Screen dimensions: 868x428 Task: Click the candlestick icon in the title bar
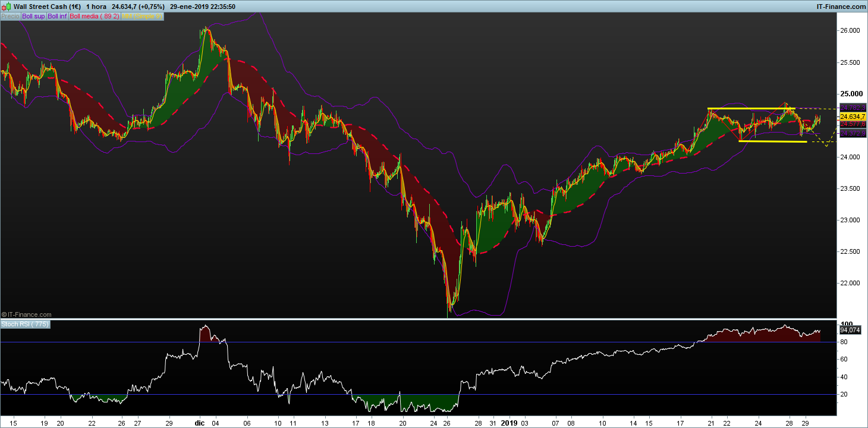(x=6, y=7)
